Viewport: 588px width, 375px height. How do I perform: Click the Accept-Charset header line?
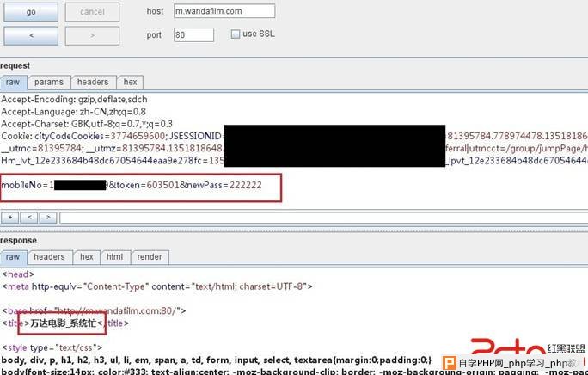(87, 124)
